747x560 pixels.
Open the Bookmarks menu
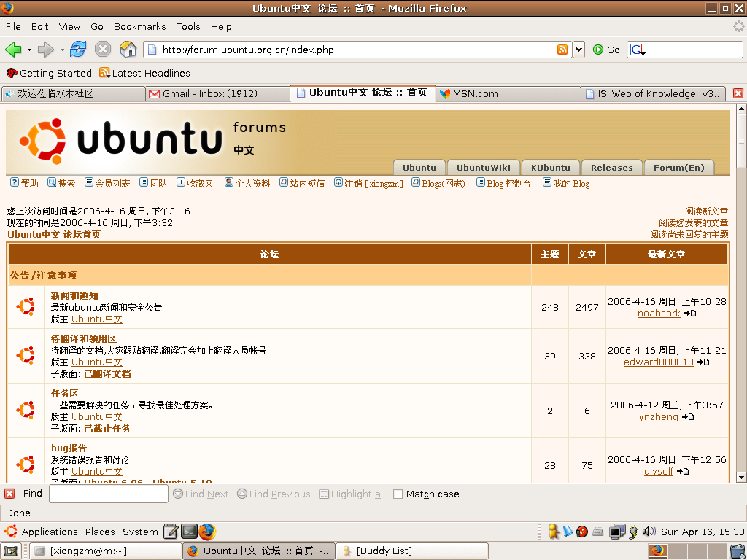pos(139,27)
